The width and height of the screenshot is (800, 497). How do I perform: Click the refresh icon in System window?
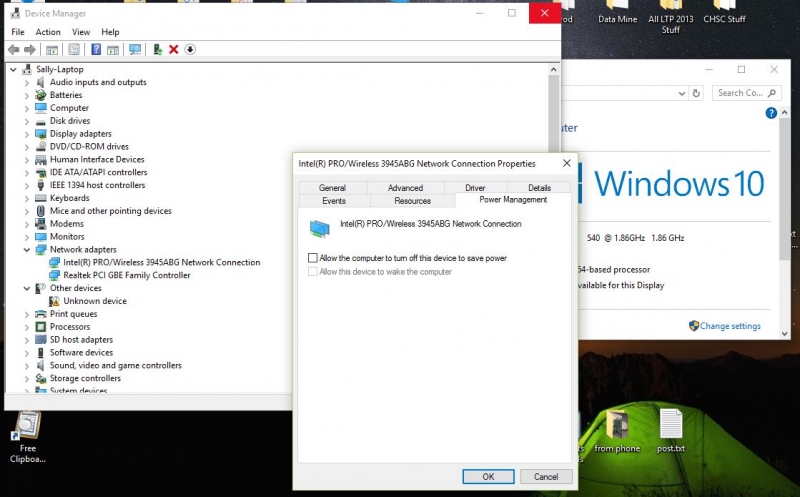point(696,93)
